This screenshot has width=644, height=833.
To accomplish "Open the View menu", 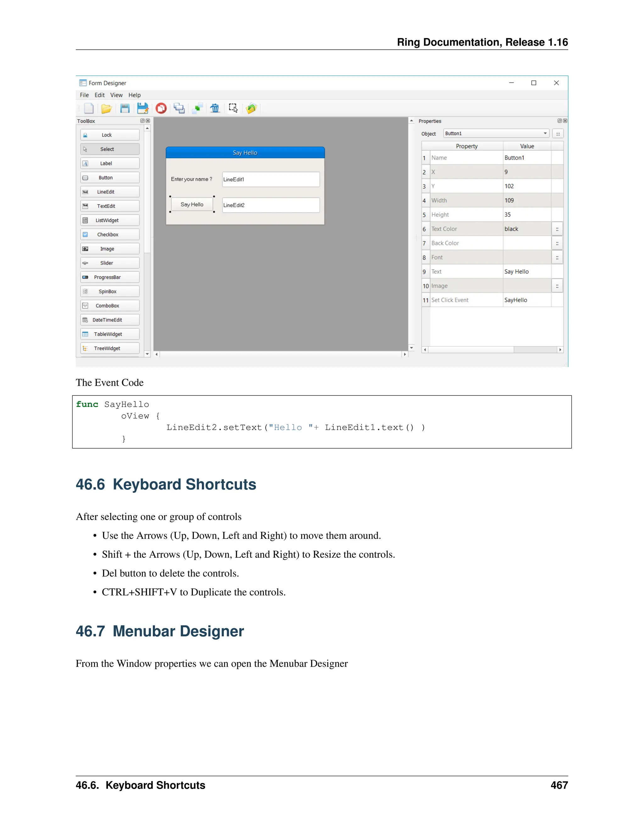I will 116,95.
